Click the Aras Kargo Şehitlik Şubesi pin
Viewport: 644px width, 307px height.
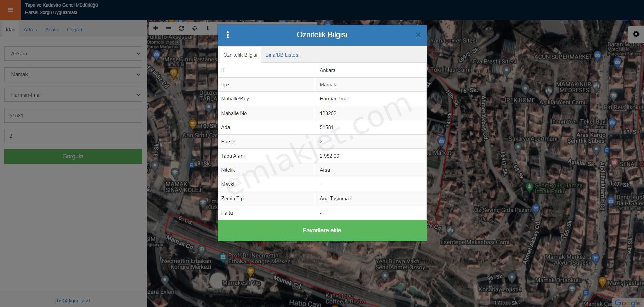click(x=596, y=149)
